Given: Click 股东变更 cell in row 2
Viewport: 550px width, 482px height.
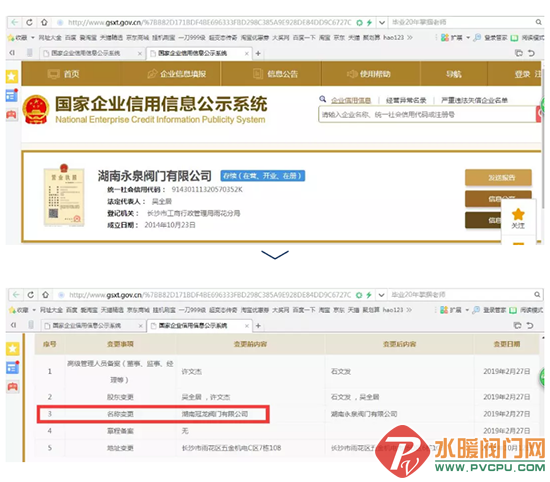Looking at the screenshot, I should tap(120, 397).
